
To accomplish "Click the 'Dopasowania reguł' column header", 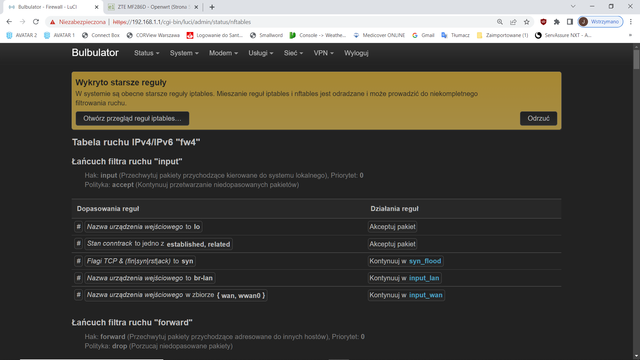I will 108,209.
